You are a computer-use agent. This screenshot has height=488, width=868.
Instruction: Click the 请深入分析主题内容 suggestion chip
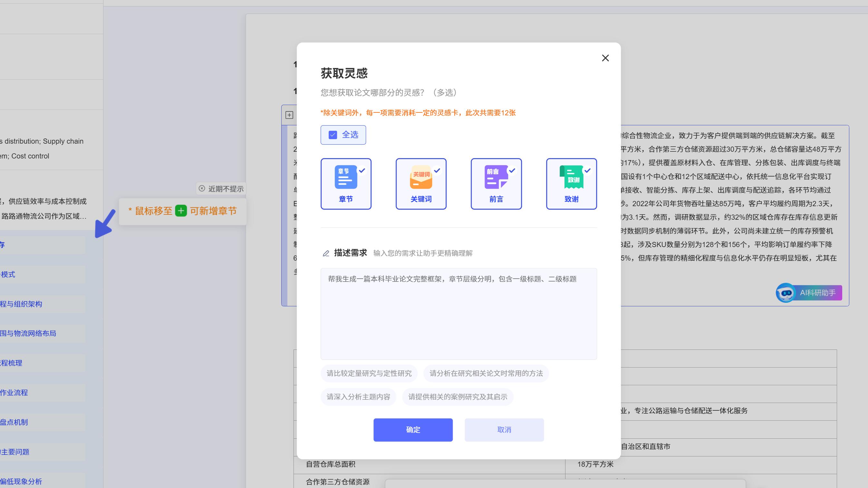coord(358,397)
